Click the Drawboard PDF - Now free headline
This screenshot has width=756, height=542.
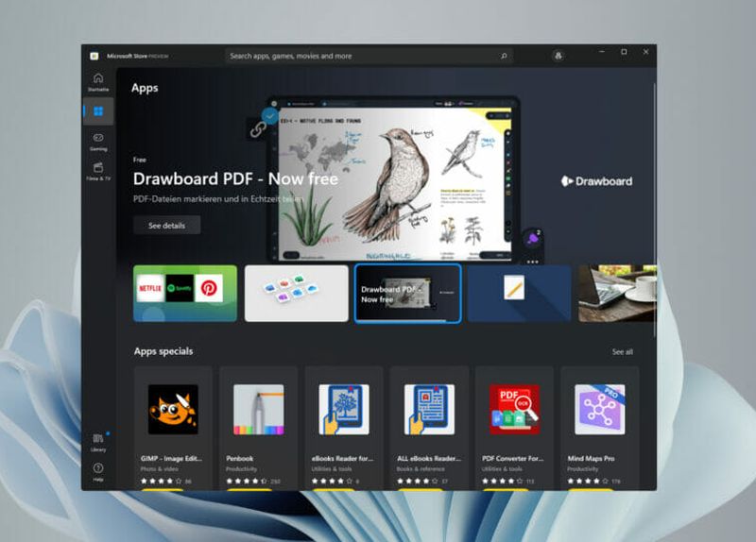[x=235, y=178]
